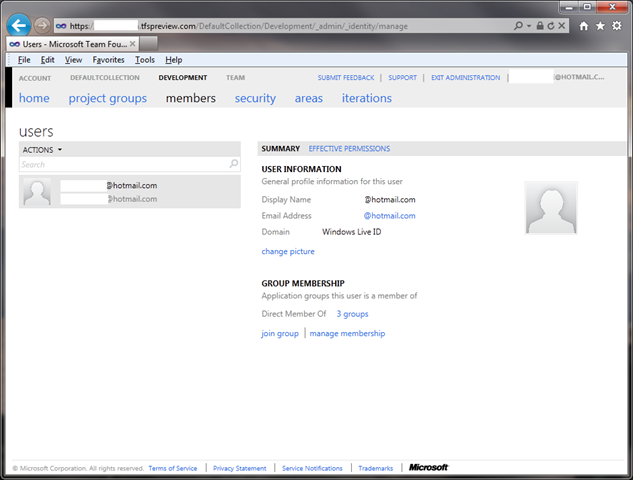633x480 pixels.
Task: Switch to the project groups tab
Action: coord(107,98)
